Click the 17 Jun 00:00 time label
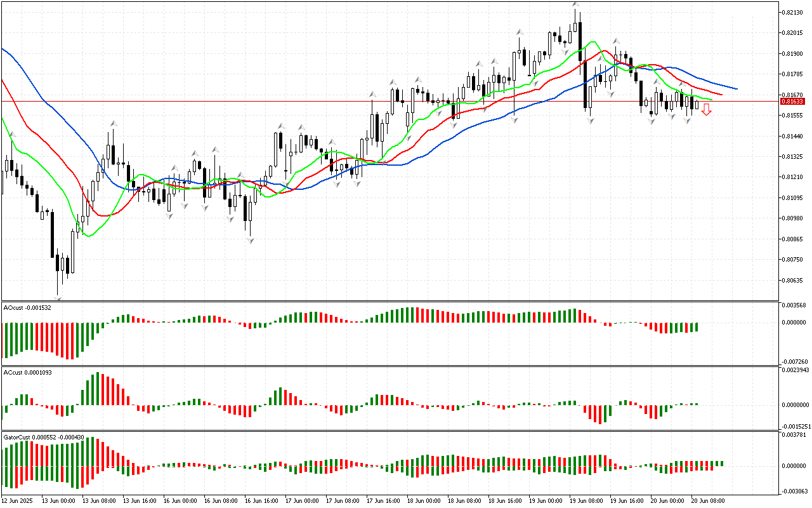The height and width of the screenshot is (508, 812). (x=301, y=500)
